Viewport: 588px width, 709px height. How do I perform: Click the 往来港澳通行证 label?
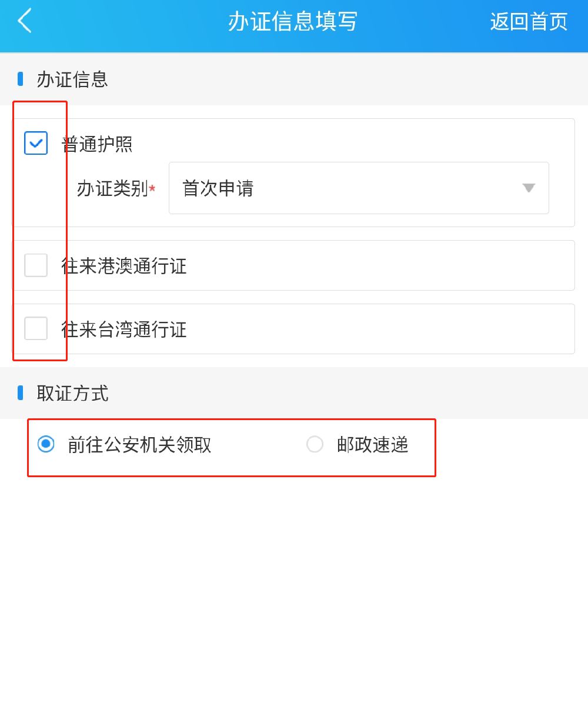(x=123, y=266)
